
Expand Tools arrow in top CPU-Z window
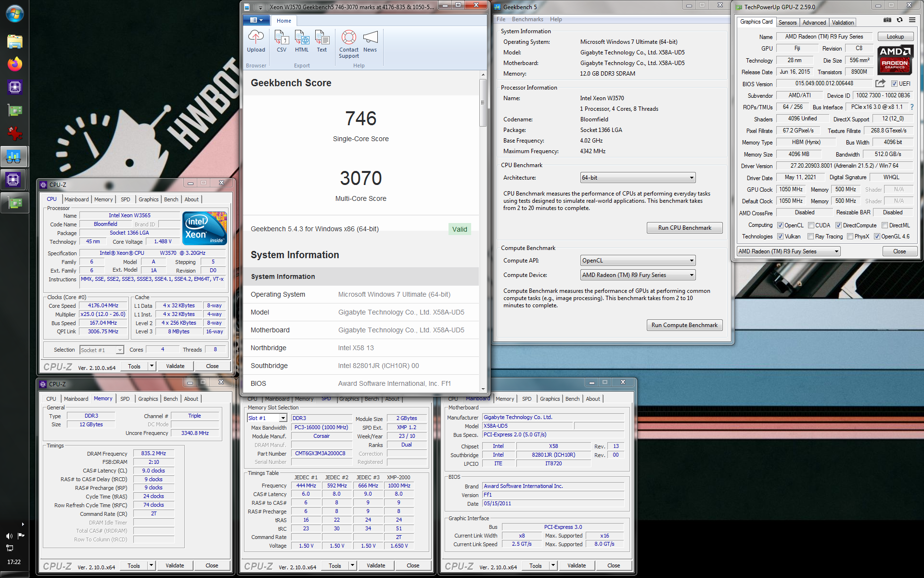tap(152, 366)
